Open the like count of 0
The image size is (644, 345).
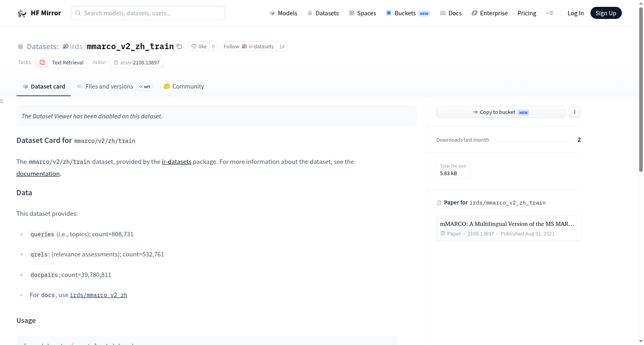point(213,47)
